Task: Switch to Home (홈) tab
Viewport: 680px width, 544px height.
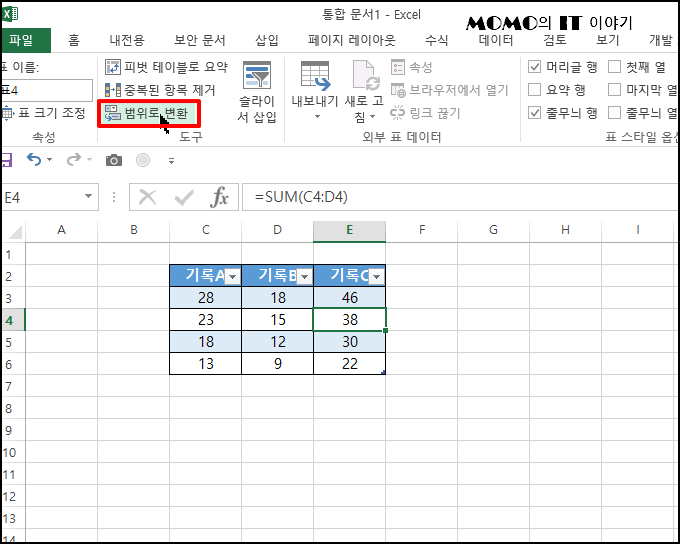Action: 74,40
